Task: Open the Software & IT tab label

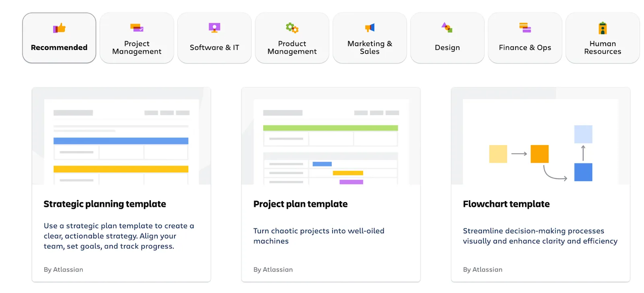Action: [215, 48]
